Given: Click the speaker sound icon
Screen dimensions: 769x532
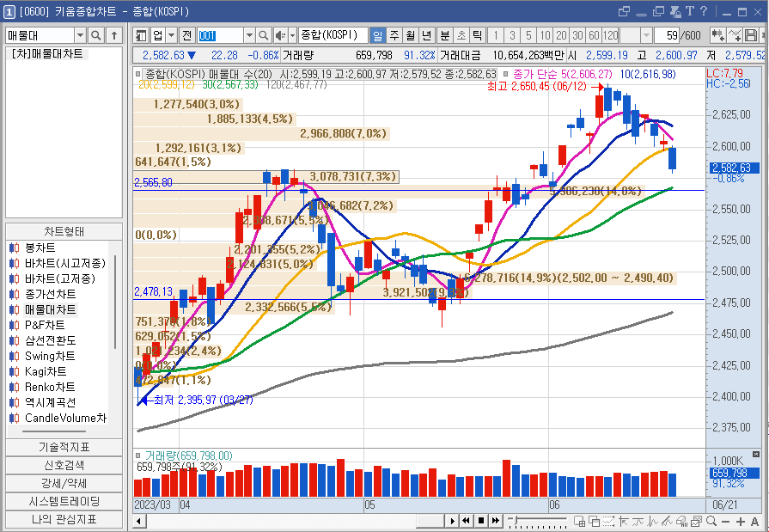Looking at the screenshot, I should 280,35.
